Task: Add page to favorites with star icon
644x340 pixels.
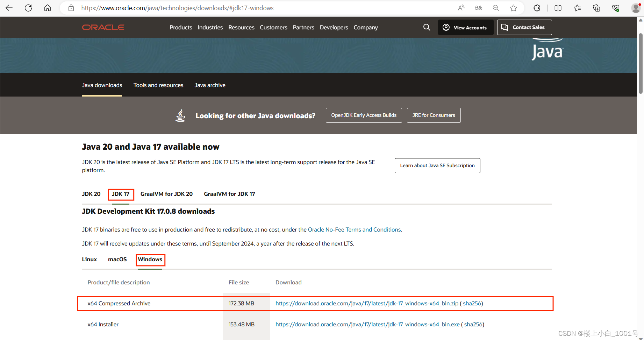Action: click(513, 8)
